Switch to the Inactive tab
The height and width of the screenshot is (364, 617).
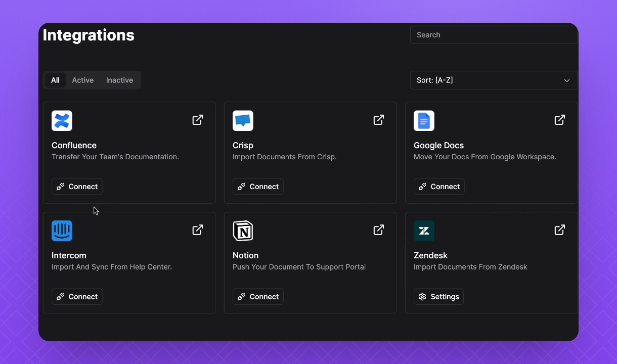tap(119, 80)
